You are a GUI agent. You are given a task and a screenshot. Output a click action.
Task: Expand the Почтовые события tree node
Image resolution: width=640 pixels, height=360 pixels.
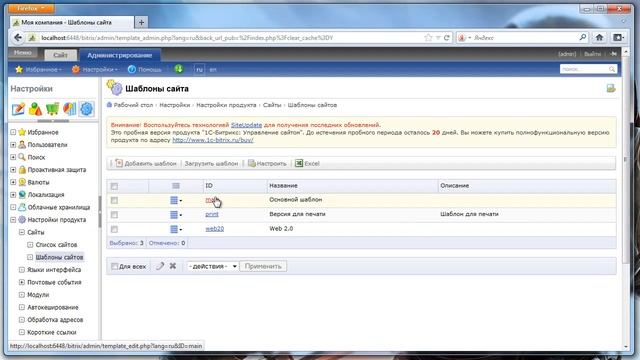[x=22, y=282]
